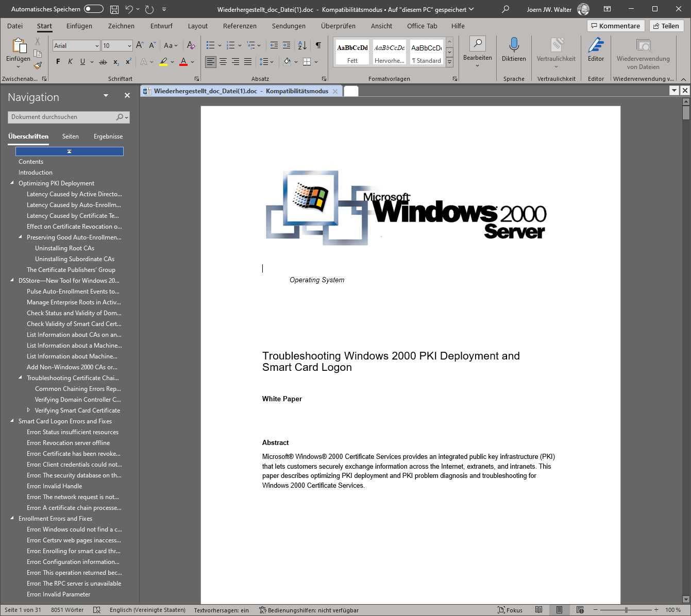Click the Save disk icon
Image resolution: width=691 pixels, height=616 pixels.
point(114,9)
